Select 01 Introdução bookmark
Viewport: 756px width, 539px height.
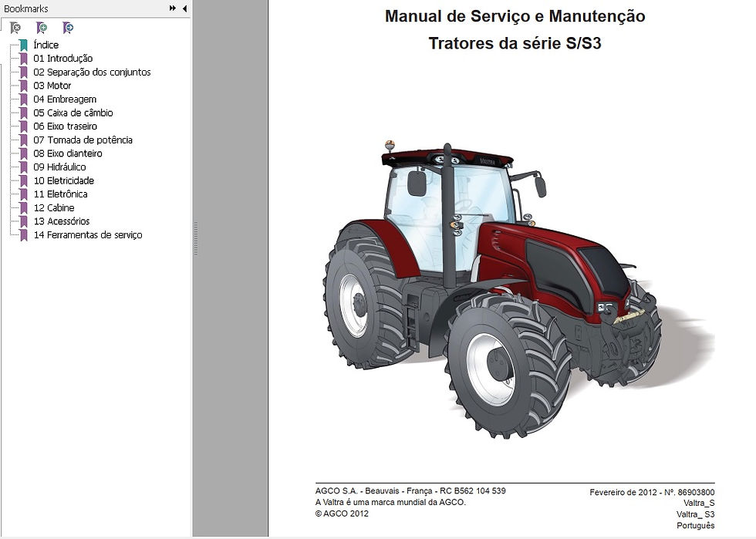coord(62,59)
